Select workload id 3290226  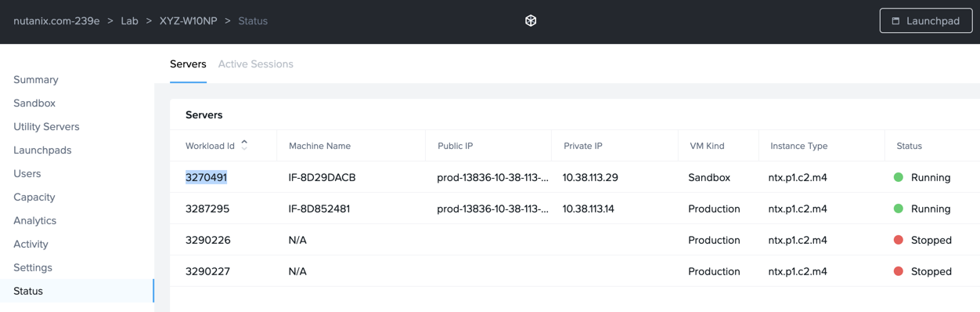(208, 240)
